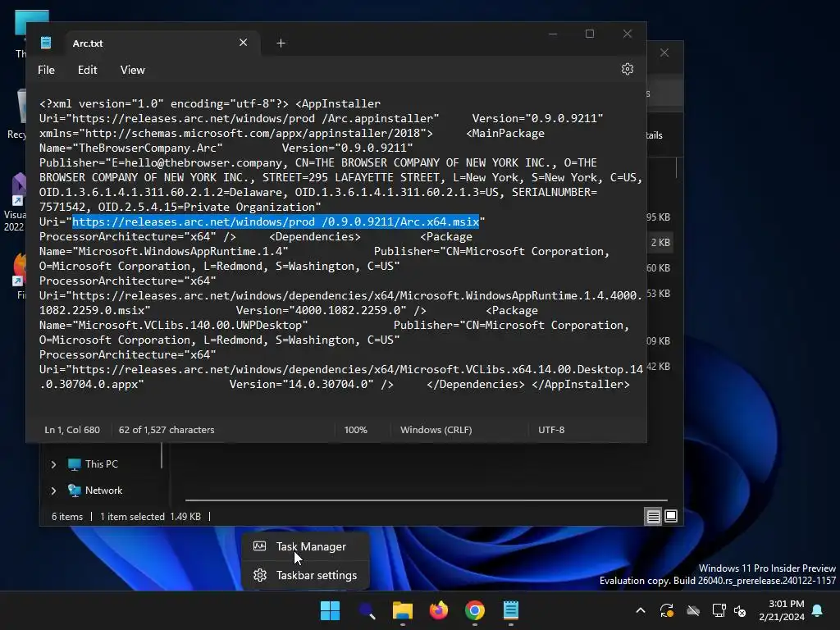Open clock showing 3:01 PM 2/21/2024
This screenshot has width=840, height=630.
click(x=782, y=610)
